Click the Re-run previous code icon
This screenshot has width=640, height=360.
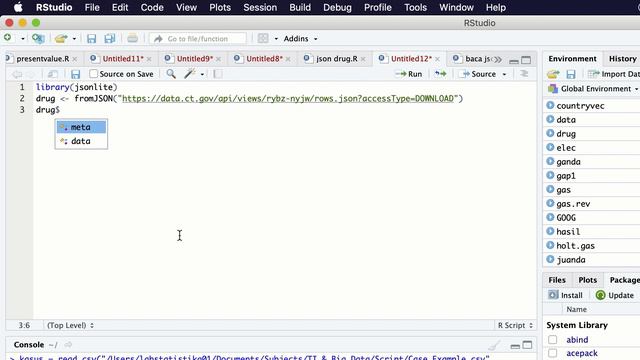click(440, 74)
